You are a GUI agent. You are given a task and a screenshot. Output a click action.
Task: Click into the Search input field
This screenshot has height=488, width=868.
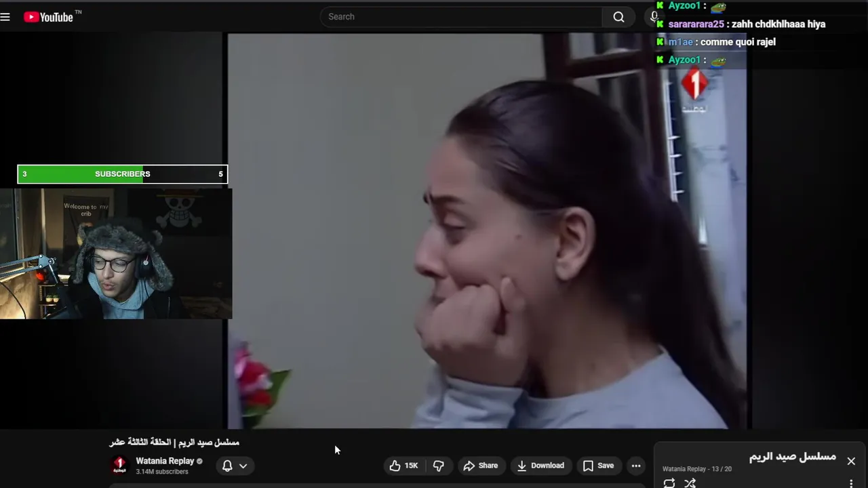(461, 17)
